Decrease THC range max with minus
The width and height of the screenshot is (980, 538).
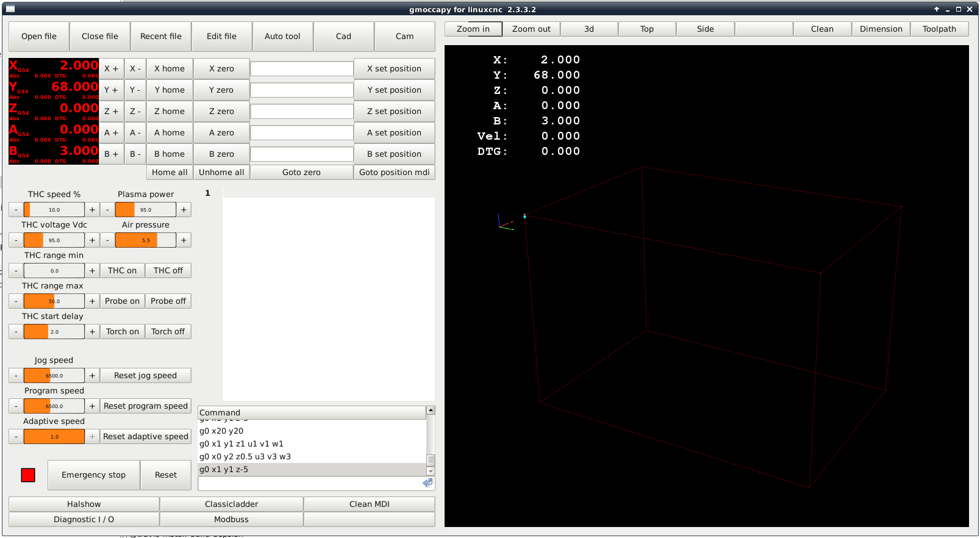pyautogui.click(x=16, y=301)
